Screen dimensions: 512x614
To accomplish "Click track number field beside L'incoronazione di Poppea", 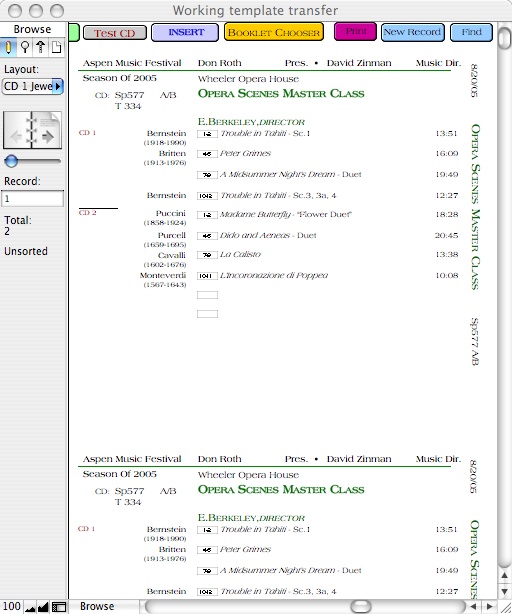I will pyautogui.click(x=207, y=276).
